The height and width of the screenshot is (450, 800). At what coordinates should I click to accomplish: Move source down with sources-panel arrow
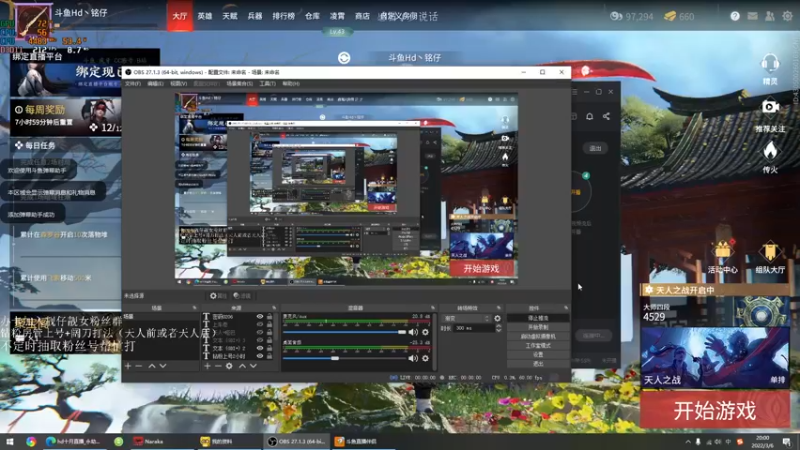coord(253,366)
